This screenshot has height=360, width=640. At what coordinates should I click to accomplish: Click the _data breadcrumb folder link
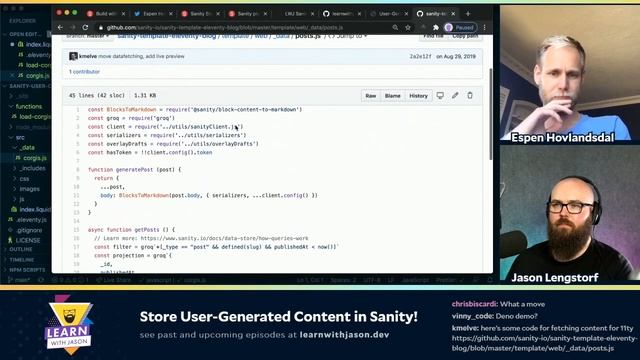pos(281,36)
